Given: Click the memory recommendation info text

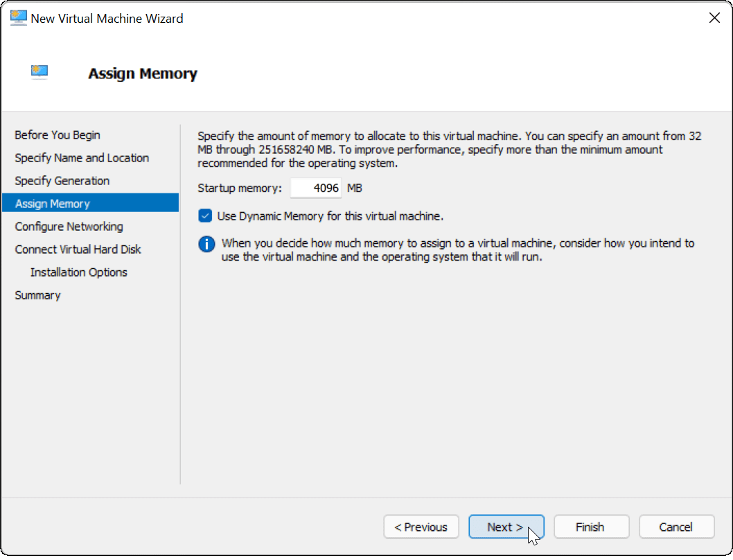Looking at the screenshot, I should pyautogui.click(x=457, y=250).
